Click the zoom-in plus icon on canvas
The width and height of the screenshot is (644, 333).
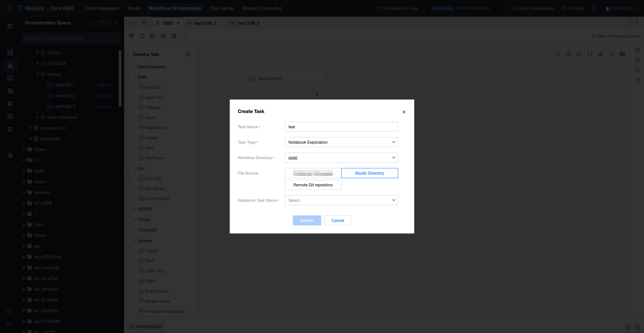tap(568, 54)
